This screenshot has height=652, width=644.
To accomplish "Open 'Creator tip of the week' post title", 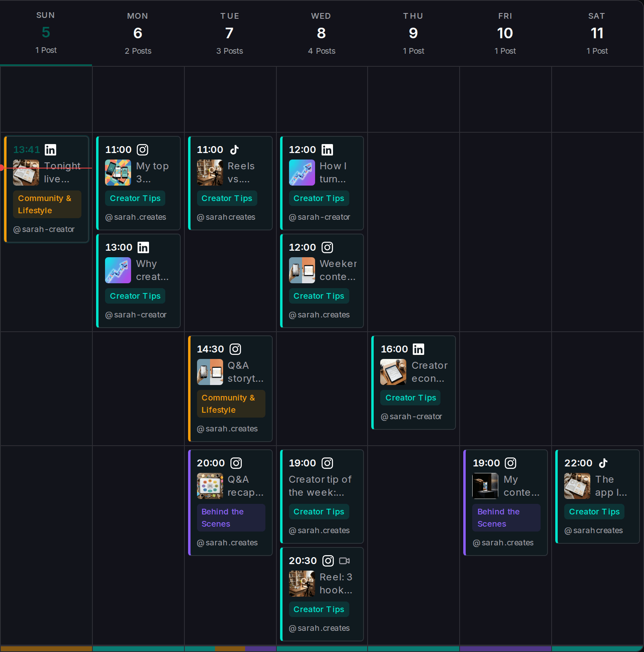I will tap(320, 486).
